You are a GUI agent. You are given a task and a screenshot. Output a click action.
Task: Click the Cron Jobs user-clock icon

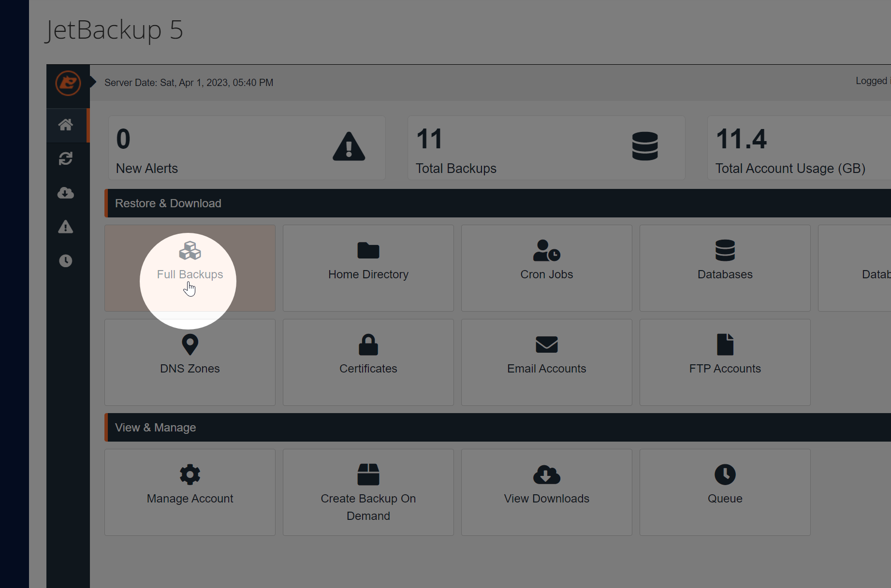pyautogui.click(x=547, y=251)
